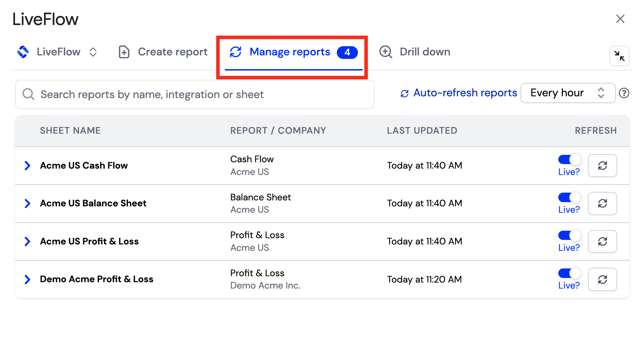Expand the Acme US Cash Flow row
This screenshot has width=644, height=345.
(27, 165)
